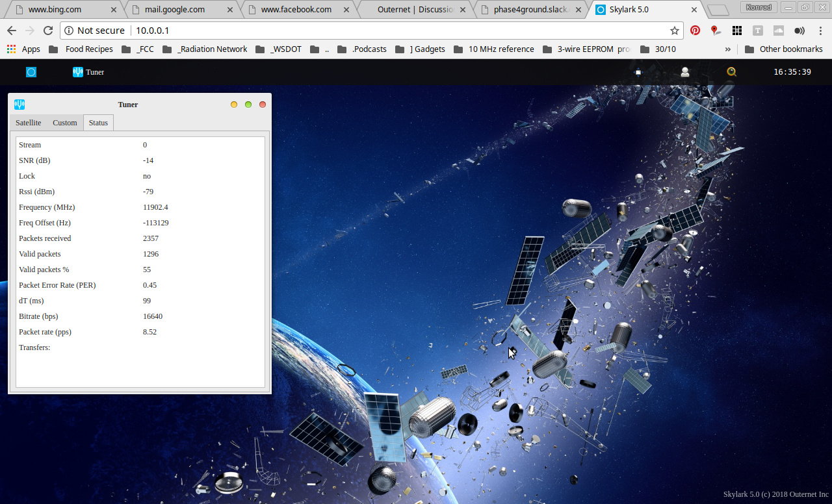Click Packet rate value 8.52
The height and width of the screenshot is (504, 832).
point(149,332)
